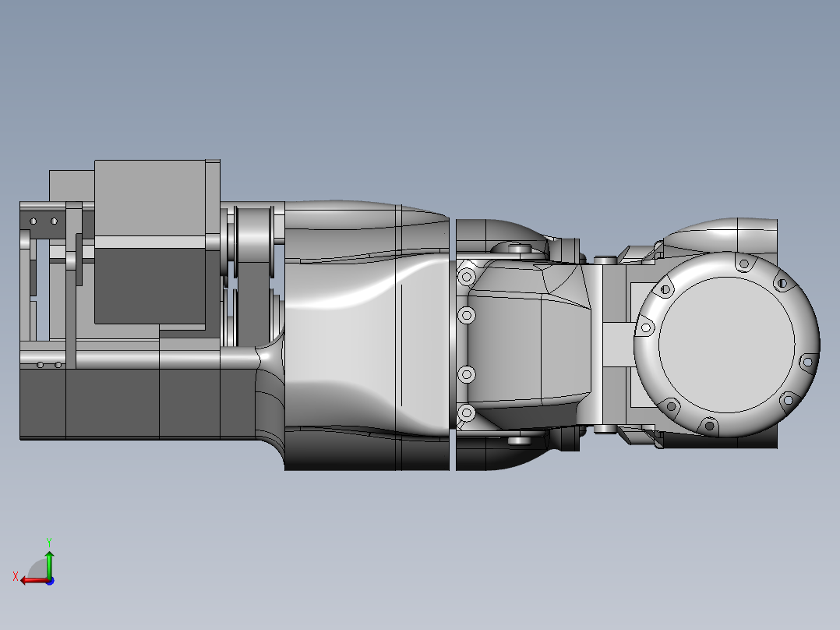Screen dimensions: 840x630
Task: Click the red X axis arrow on the triad
Action: pos(34,581)
